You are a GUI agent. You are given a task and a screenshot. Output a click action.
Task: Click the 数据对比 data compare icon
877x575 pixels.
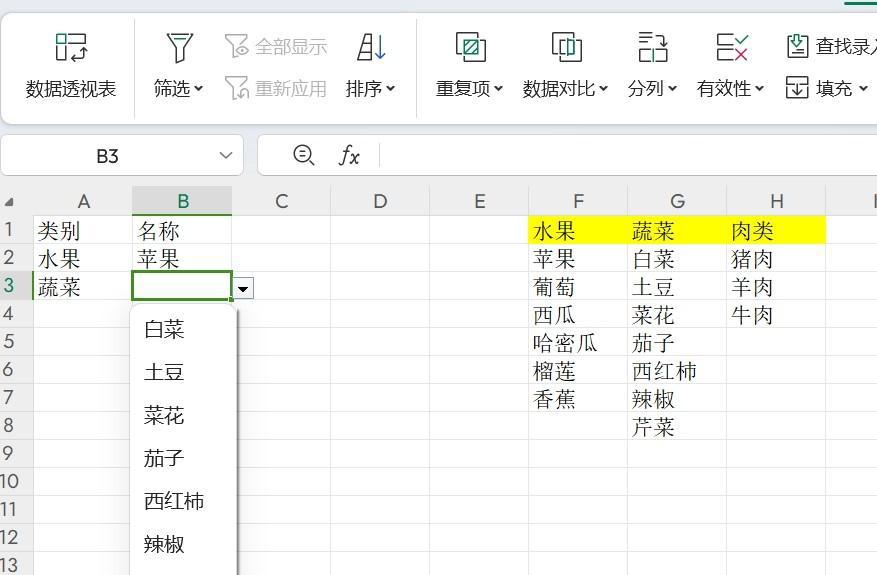566,47
